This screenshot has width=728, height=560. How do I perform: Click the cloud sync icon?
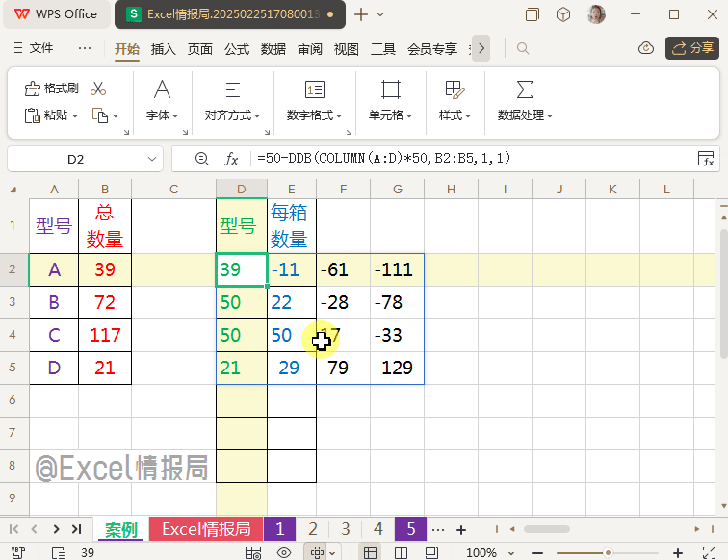tap(647, 48)
